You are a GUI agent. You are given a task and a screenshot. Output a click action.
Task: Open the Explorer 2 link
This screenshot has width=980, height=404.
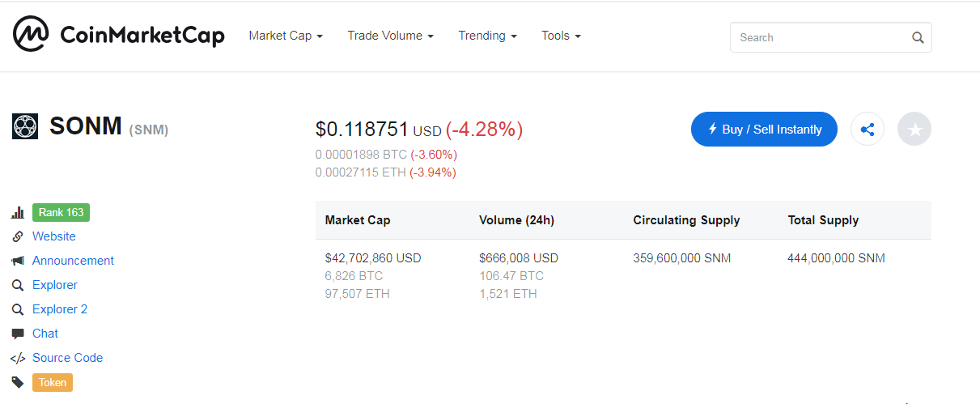pos(60,309)
